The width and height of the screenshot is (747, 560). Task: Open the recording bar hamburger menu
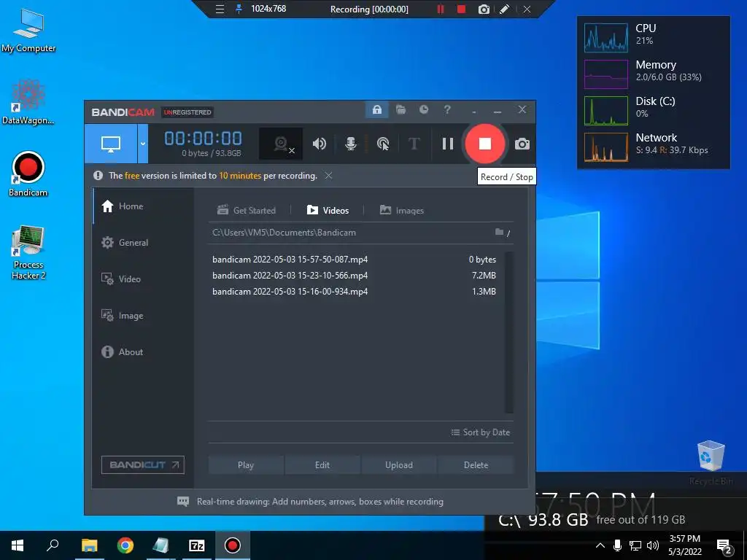click(220, 9)
